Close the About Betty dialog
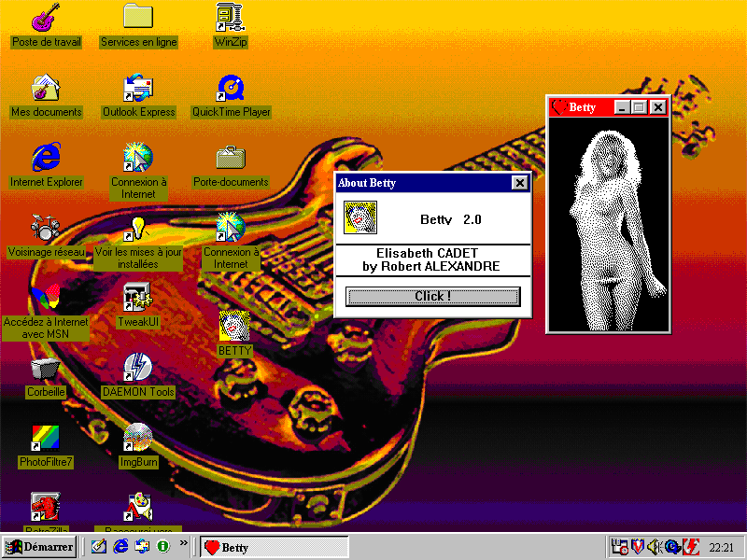Viewport: 747px width, 560px height. 520,183
